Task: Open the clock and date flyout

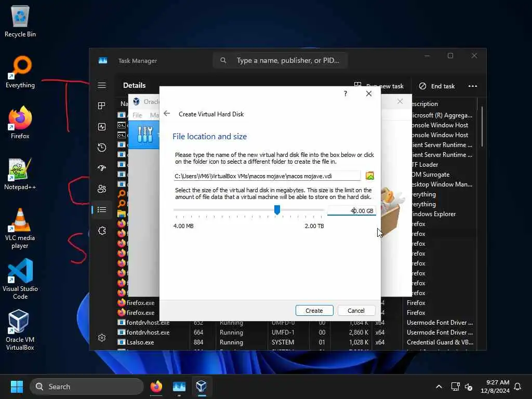Action: [495, 387]
